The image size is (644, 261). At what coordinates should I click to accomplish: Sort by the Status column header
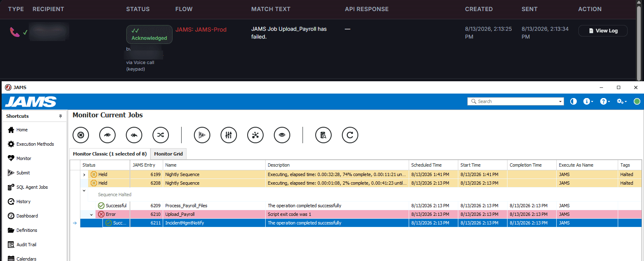pyautogui.click(x=105, y=165)
